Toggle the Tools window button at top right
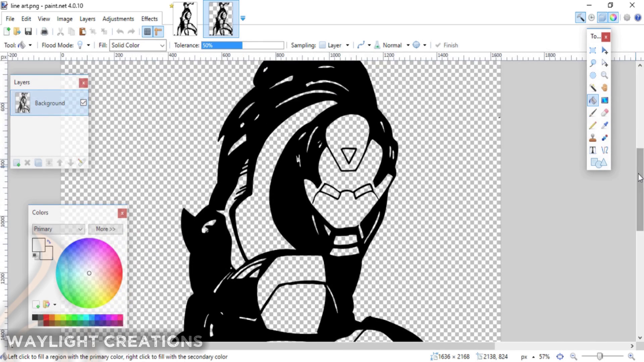The image size is (644, 362). (x=580, y=17)
